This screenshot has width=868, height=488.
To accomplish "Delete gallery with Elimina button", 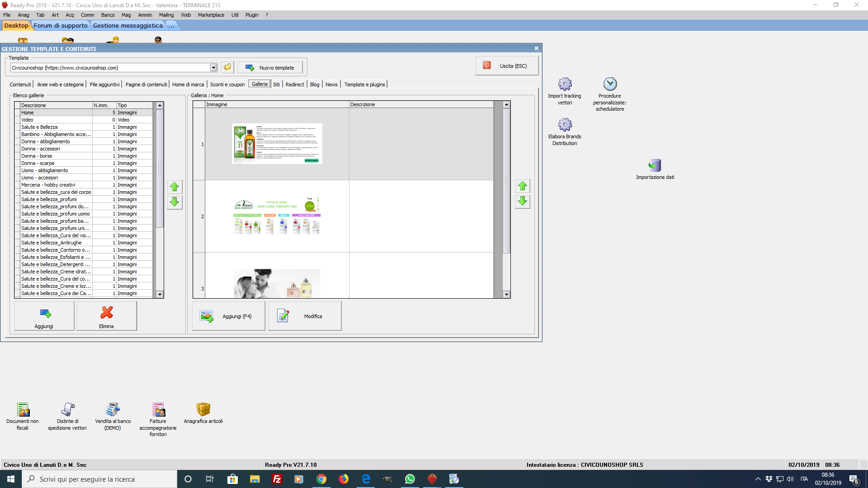I will pyautogui.click(x=107, y=316).
